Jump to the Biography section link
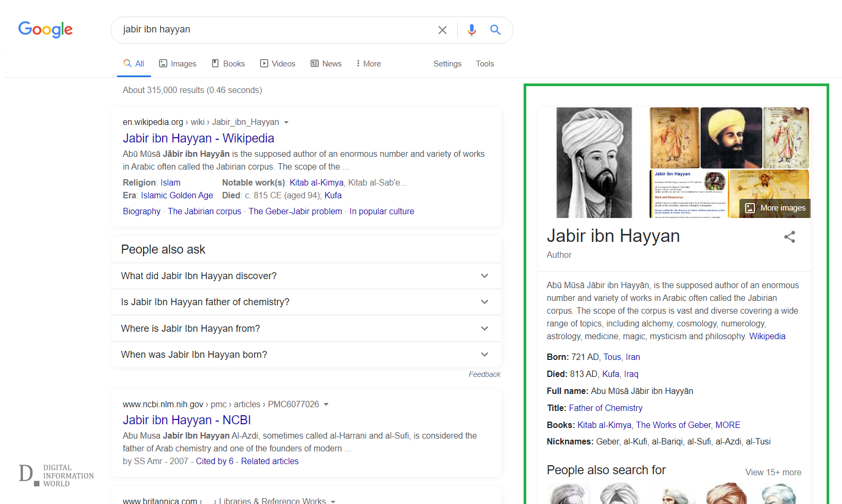 click(x=141, y=212)
